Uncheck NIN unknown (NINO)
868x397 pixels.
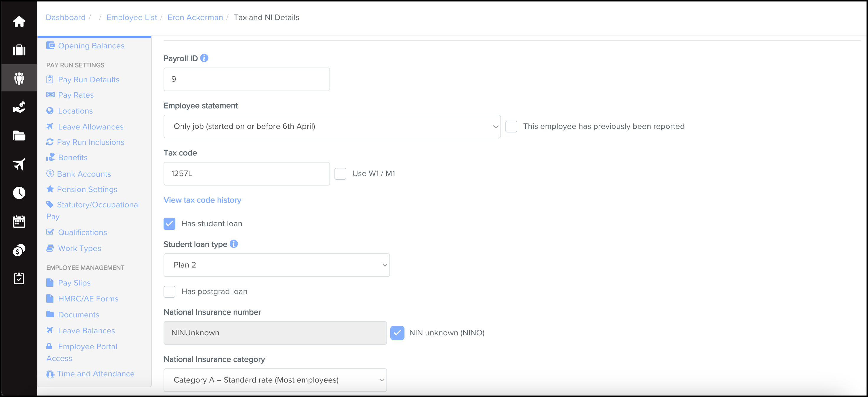397,333
